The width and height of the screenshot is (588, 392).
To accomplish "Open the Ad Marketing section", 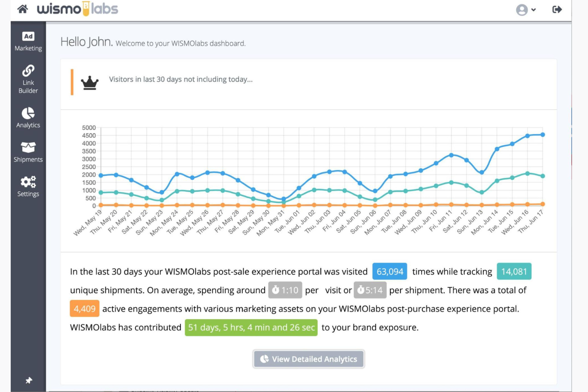I will tap(28, 42).
